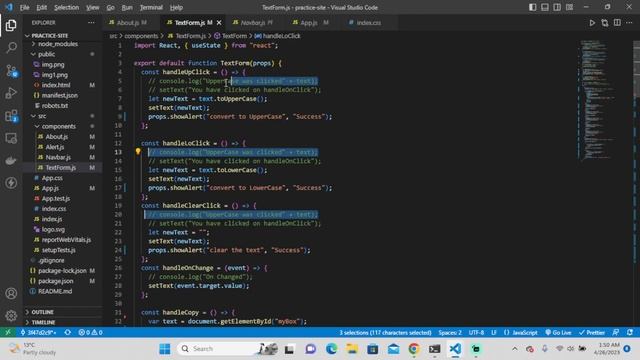Open Explorer Views and More Actions ellipsis
This screenshot has height=360, width=640.
pos(91,23)
